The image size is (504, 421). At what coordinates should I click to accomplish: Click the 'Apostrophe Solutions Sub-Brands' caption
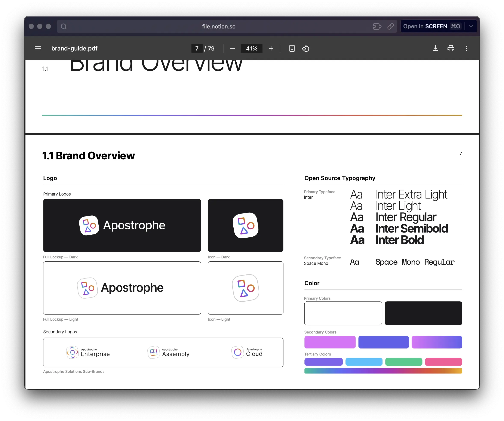[x=74, y=372]
